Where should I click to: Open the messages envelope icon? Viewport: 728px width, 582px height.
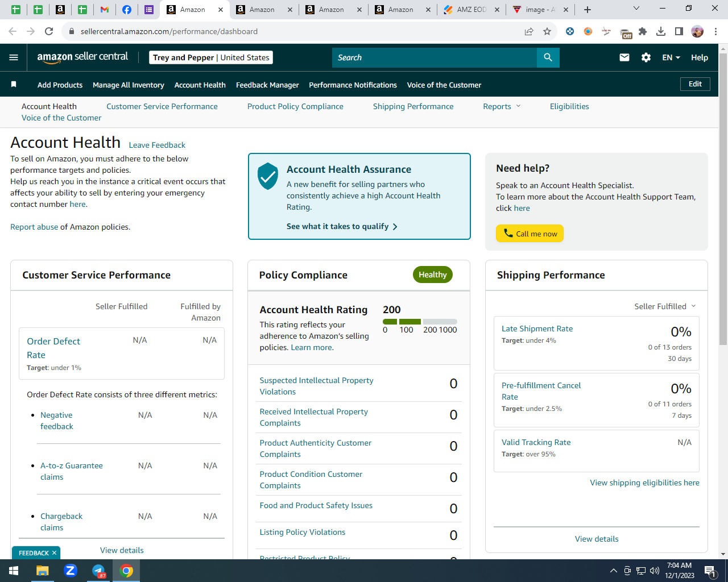pyautogui.click(x=624, y=57)
